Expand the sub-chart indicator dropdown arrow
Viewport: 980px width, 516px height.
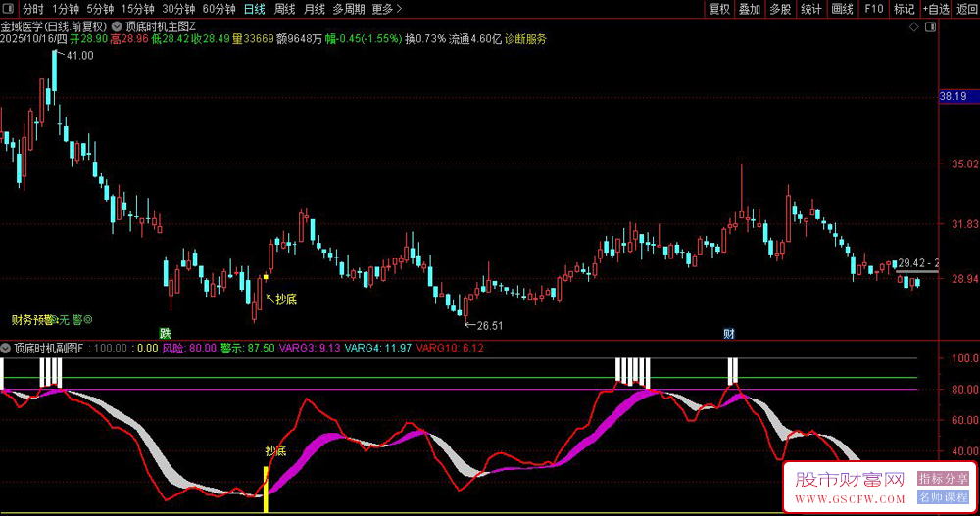[x=7, y=348]
